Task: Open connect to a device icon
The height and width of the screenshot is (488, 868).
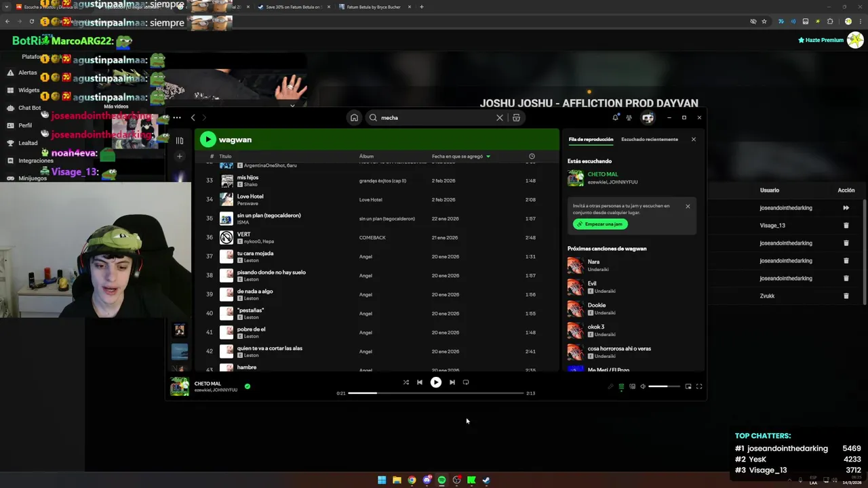Action: click(x=632, y=386)
